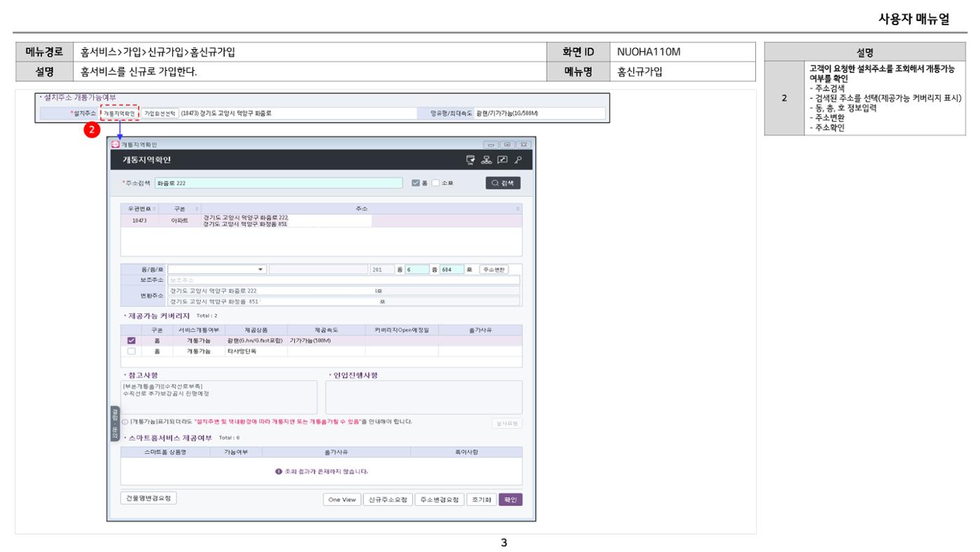Select the address result row with 우편번호 10473

tap(321, 221)
